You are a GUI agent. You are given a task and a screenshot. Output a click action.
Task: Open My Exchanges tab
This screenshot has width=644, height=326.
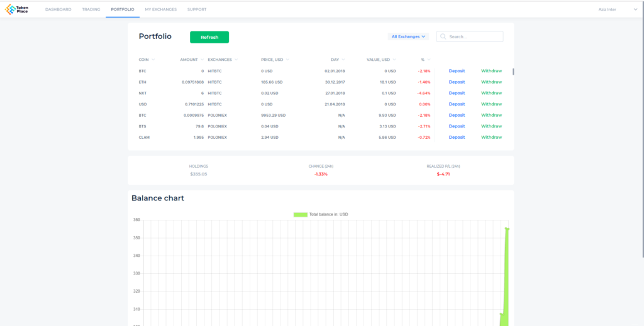coord(161,9)
